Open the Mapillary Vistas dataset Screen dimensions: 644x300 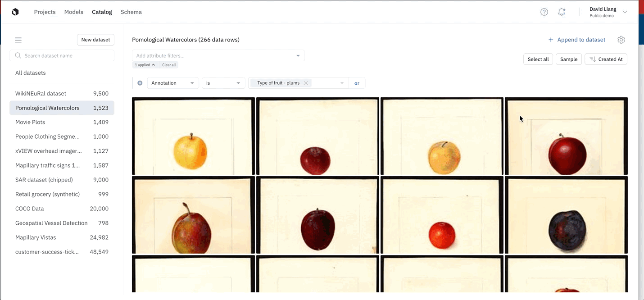62,237
